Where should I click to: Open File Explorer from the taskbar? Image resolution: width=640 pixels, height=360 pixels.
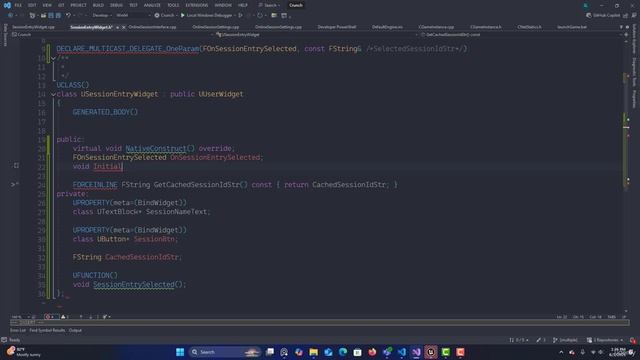[x=313, y=352]
